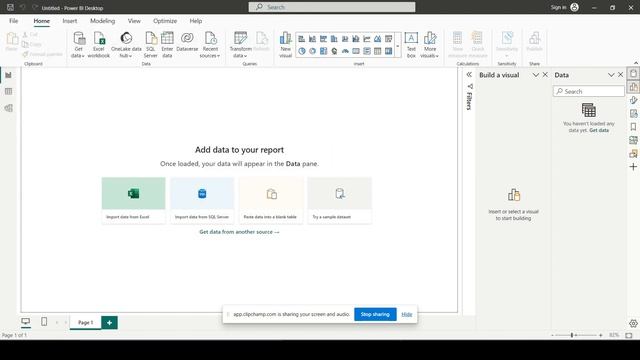Image resolution: width=640 pixels, height=360 pixels.
Task: Switch to Report view in left sidebar
Action: click(8, 75)
